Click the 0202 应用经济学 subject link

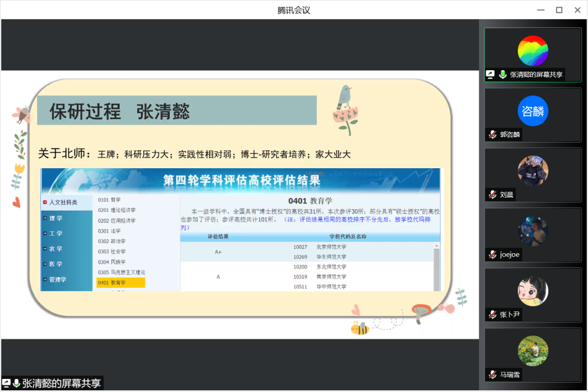tap(117, 220)
